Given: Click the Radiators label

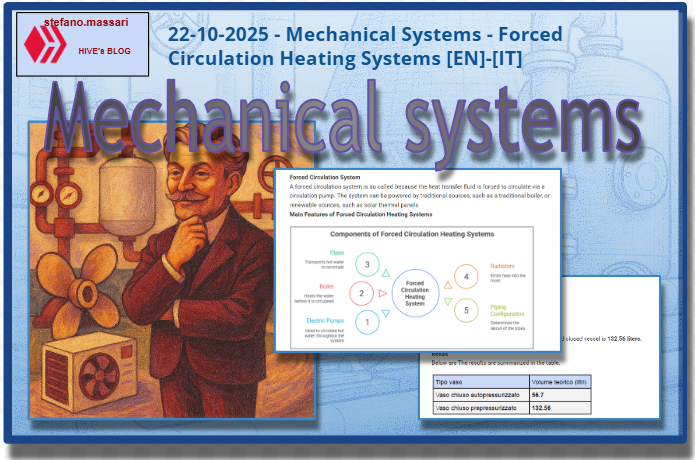Looking at the screenshot, I should coord(503,266).
